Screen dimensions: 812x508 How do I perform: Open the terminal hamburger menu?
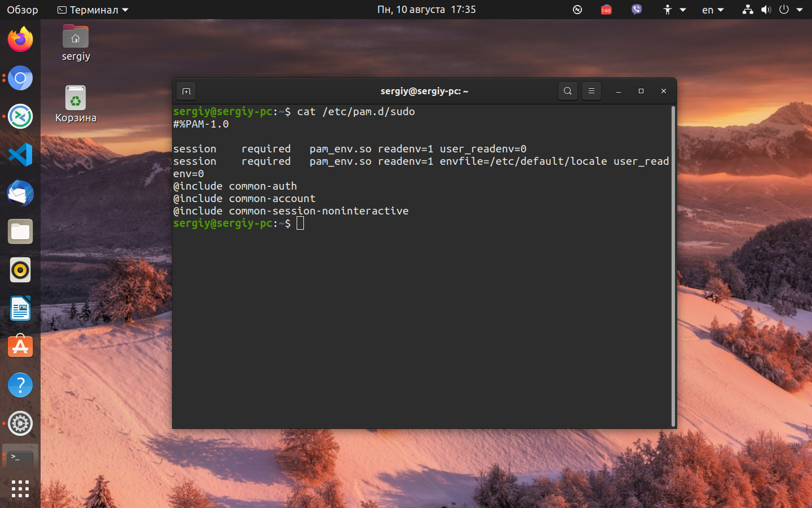point(592,91)
